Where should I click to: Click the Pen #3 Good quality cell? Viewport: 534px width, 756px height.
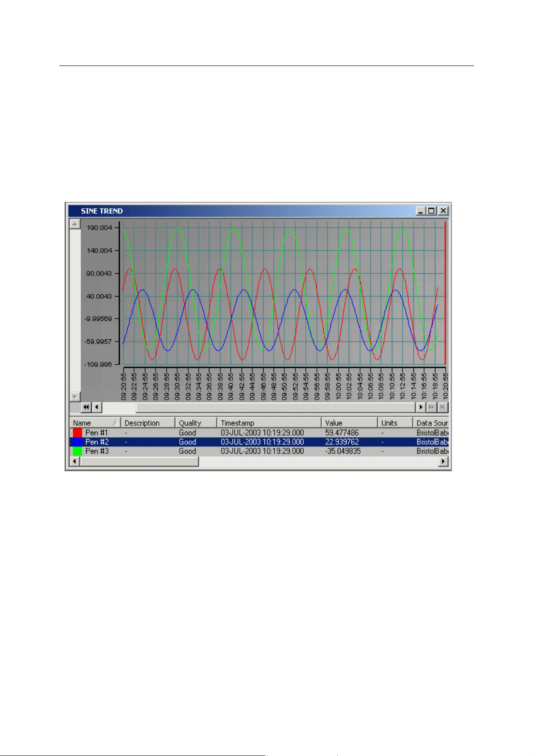coord(187,451)
